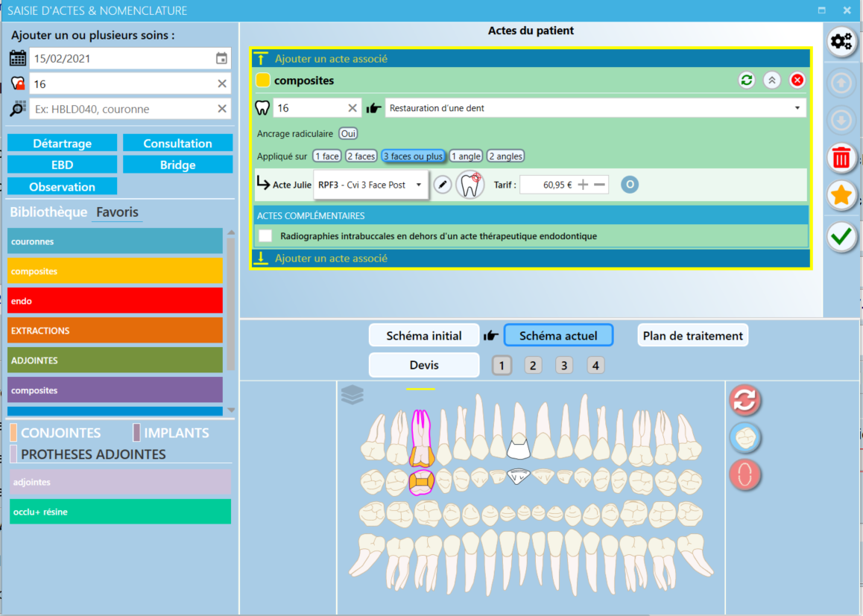Click the Devis button

(424, 365)
